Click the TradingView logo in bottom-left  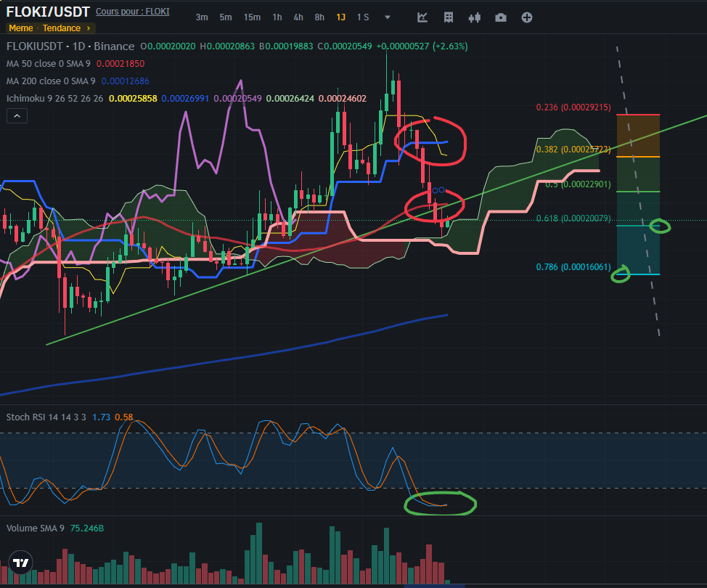22,563
